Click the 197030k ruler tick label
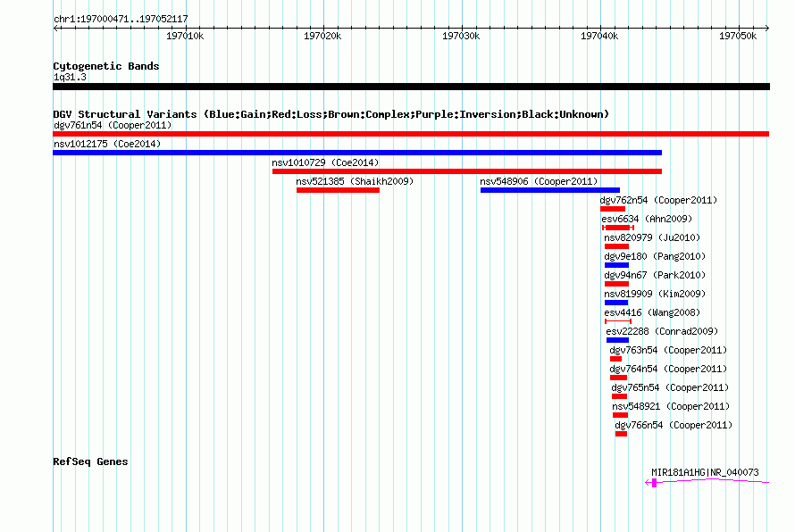Image resolution: width=795 pixels, height=532 pixels. tap(461, 36)
